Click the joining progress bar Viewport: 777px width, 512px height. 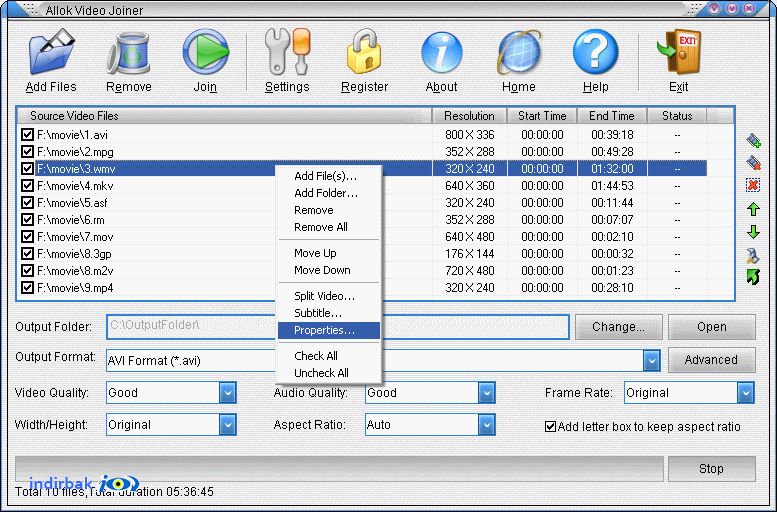(x=339, y=468)
